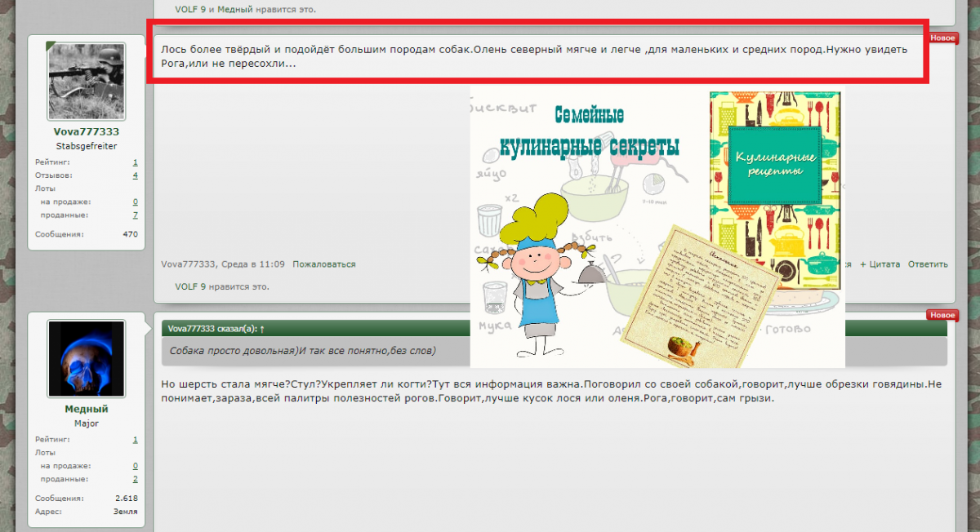Open Vova777333's Отзывов count 4
Screen dimensions: 980x532
135,175
